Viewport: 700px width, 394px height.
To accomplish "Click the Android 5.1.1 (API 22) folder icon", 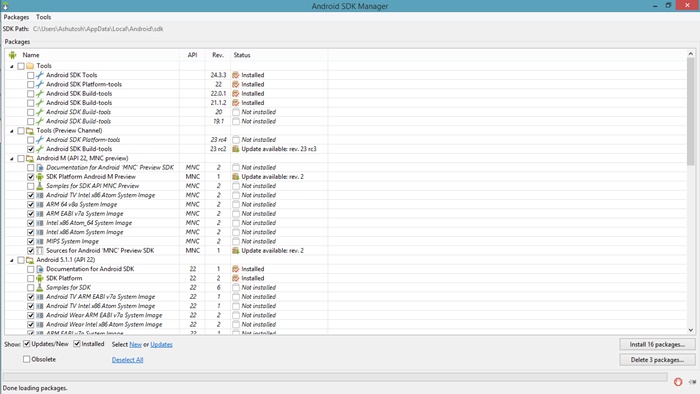I will tap(30, 260).
